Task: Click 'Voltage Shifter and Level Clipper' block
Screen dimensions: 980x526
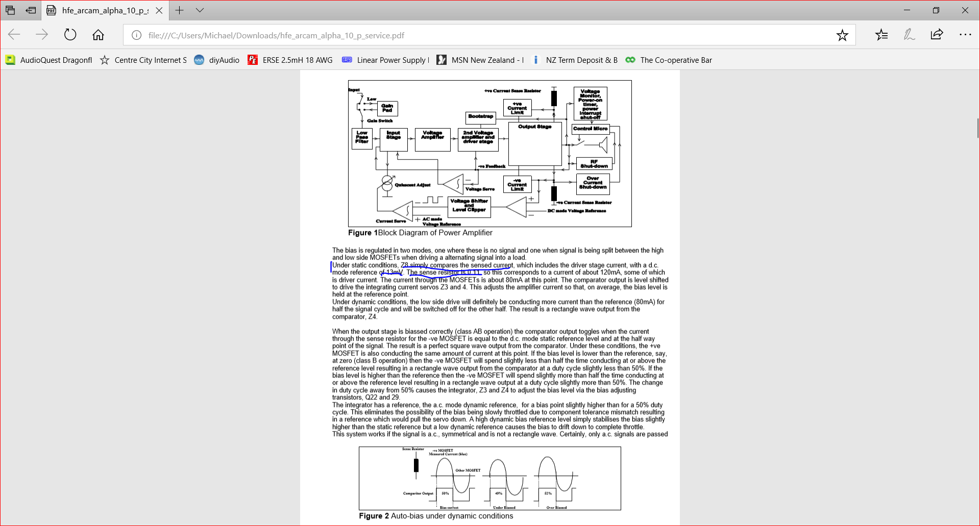Action: coord(469,207)
